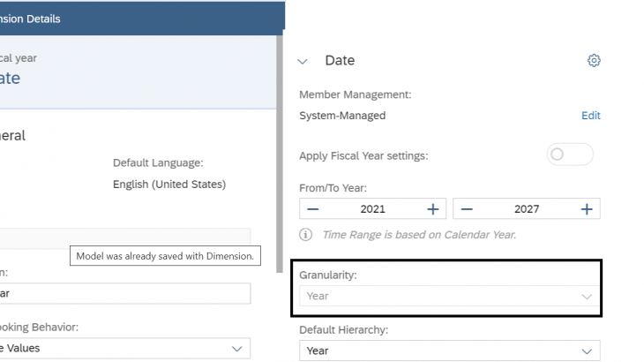Image resolution: width=644 pixels, height=362 pixels.
Task: Increase the To year with plus
Action: coord(586,209)
